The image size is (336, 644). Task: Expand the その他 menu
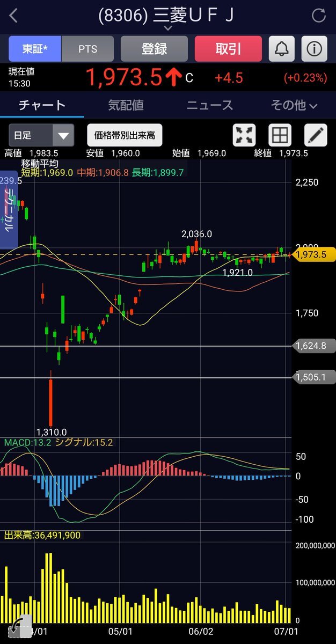(x=294, y=105)
